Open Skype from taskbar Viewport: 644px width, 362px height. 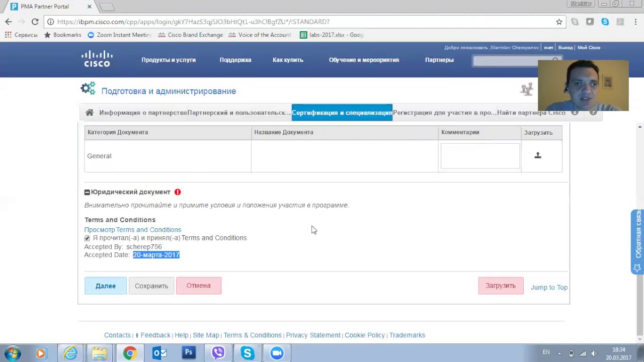[x=247, y=353]
